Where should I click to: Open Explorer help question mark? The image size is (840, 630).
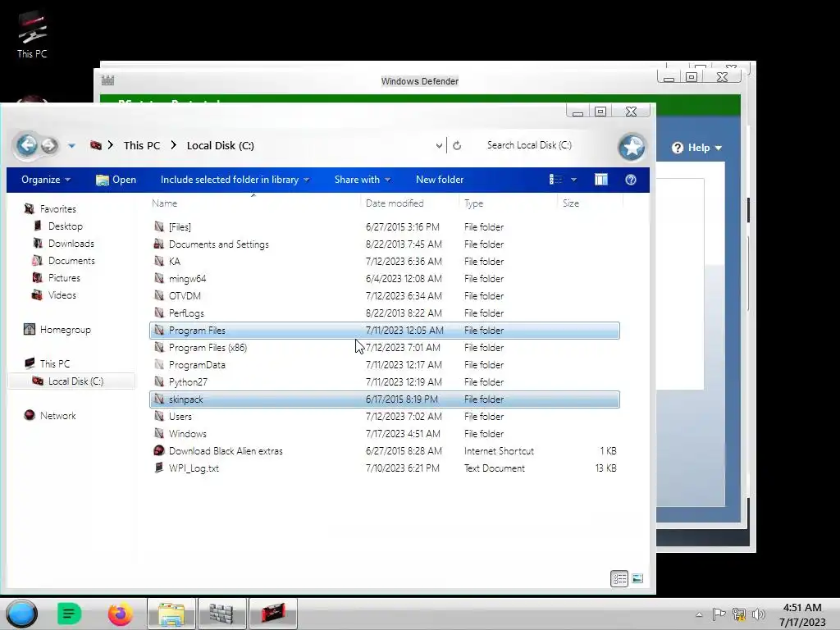click(631, 180)
